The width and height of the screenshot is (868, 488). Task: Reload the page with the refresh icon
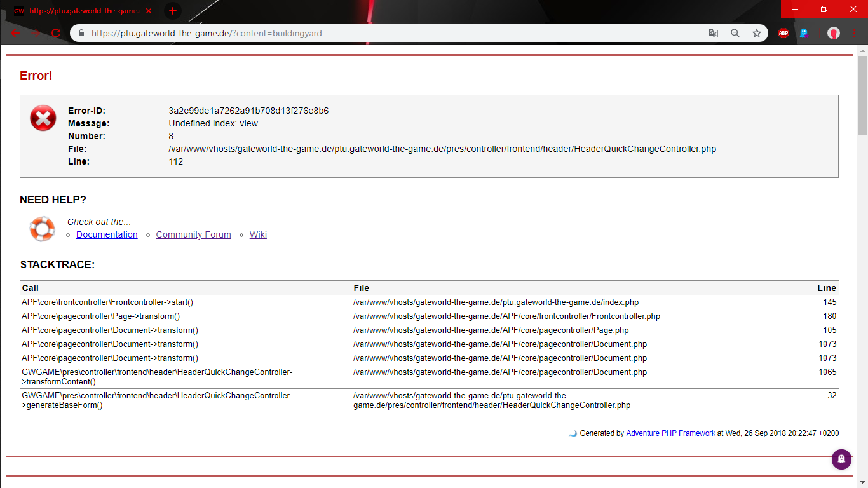[56, 33]
